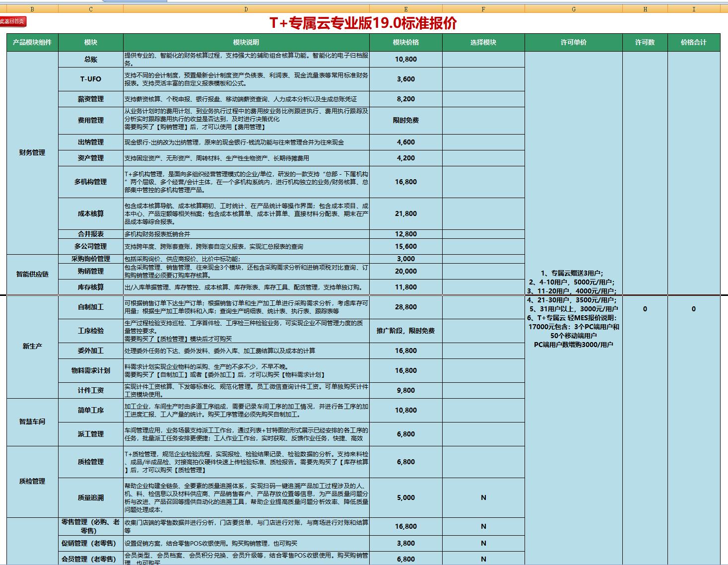728x565 pixels.
Task: Click the 财务管理 category cell
Action: coord(32,152)
